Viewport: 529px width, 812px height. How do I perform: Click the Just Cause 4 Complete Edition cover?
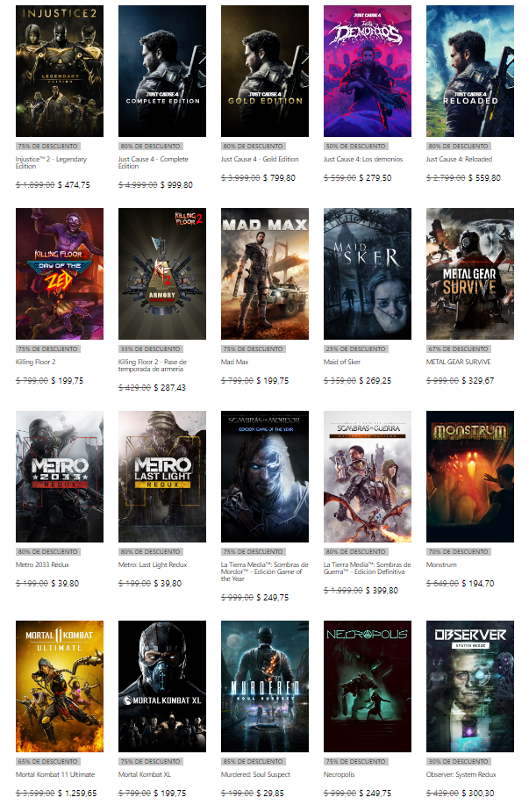pos(162,71)
